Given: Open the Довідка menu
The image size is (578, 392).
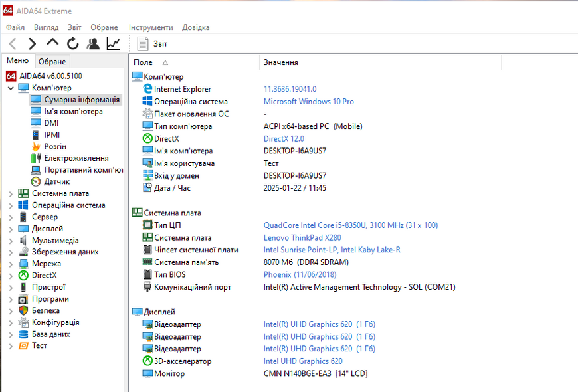Looking at the screenshot, I should coord(196,27).
